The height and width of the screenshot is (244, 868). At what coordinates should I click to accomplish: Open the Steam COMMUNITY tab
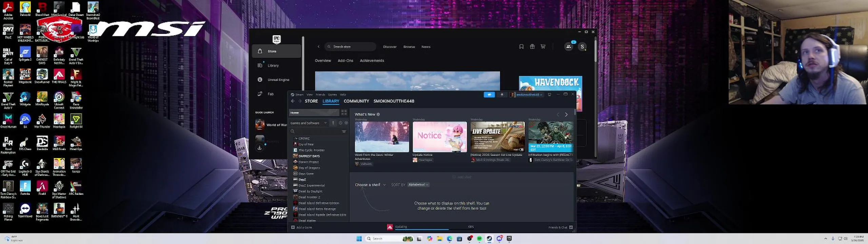click(x=356, y=101)
